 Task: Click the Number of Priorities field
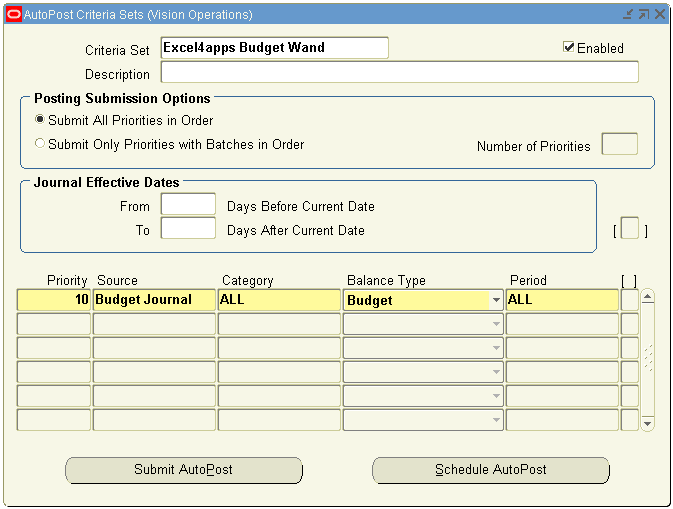(x=620, y=144)
